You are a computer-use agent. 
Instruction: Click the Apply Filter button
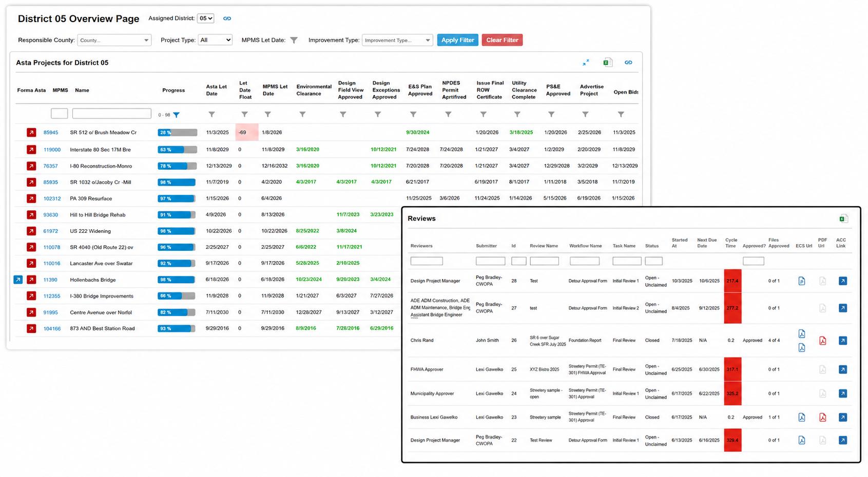457,40
